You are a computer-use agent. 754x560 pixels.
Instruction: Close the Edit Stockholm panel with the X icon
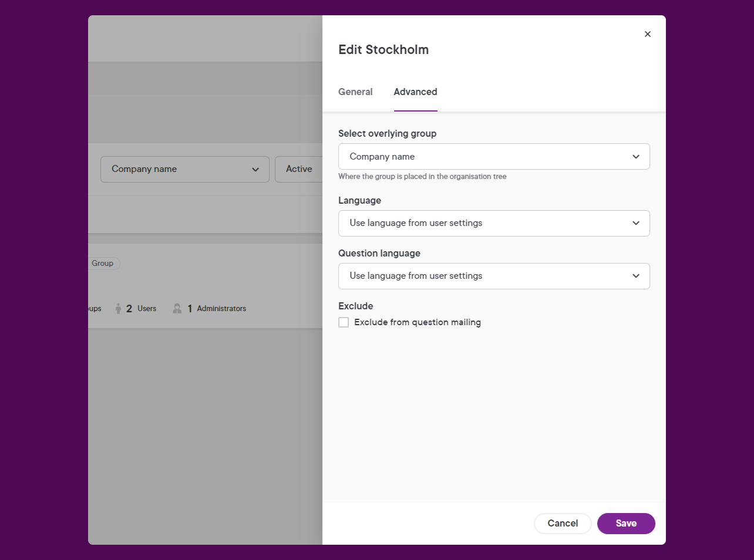point(647,34)
